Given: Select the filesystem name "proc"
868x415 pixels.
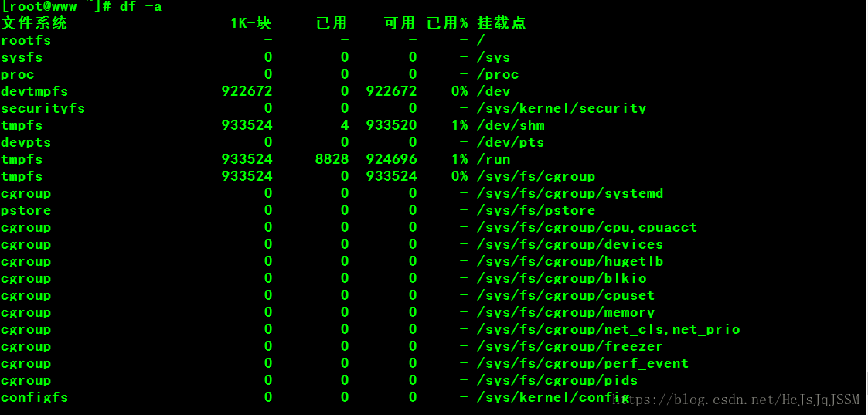Looking at the screenshot, I should coord(18,75).
